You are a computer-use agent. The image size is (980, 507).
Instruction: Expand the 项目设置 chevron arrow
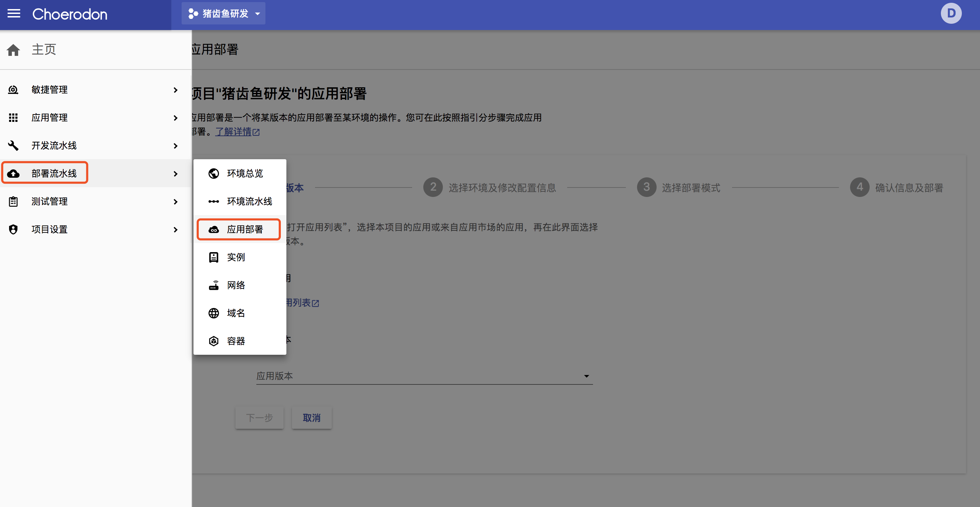175,230
